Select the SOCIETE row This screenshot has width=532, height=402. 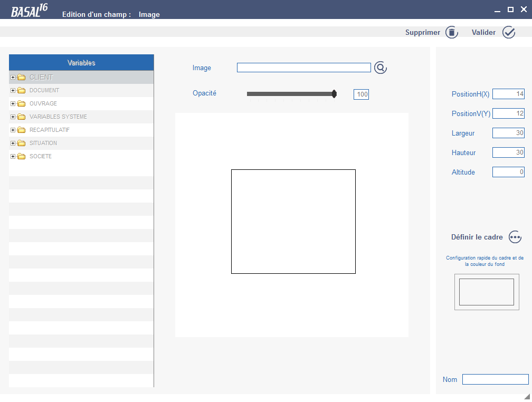click(81, 156)
